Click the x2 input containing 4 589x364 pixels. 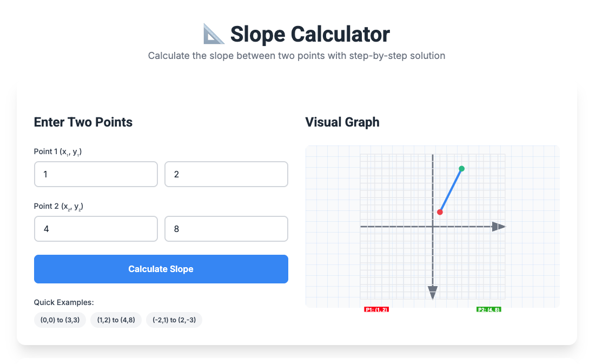click(x=96, y=228)
